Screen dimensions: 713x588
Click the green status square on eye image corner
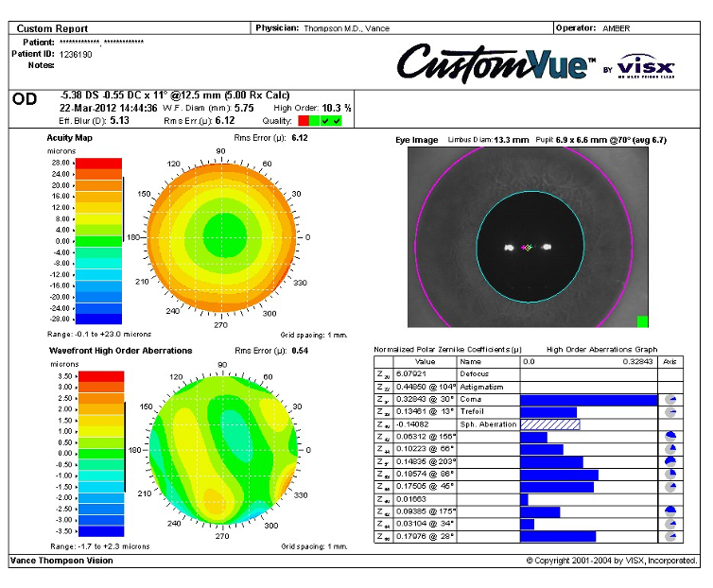click(x=642, y=321)
